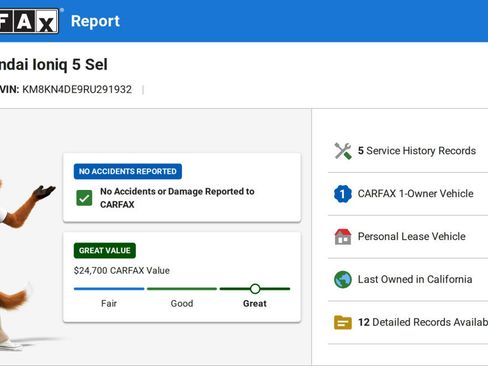488x366 pixels.
Task: Click the VIN number KM8KN4DE9RU291932
Action: click(77, 89)
